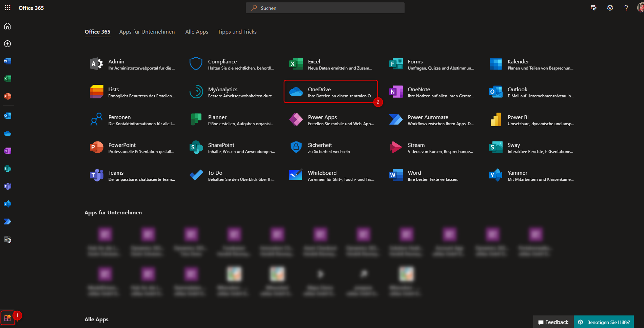Image resolution: width=644 pixels, height=328 pixels.
Task: Open the app launcher waffle menu
Action: coord(7,8)
